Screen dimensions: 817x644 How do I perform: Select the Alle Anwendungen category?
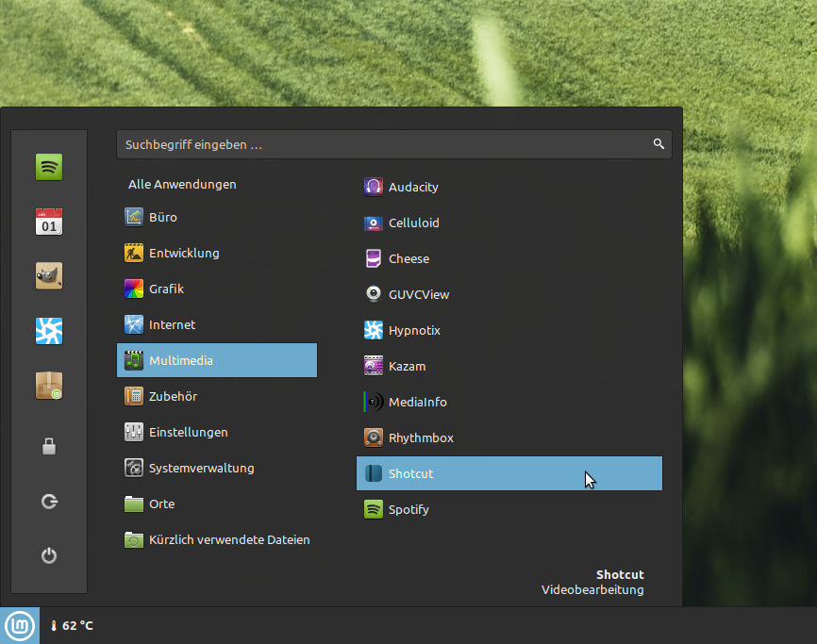182,185
